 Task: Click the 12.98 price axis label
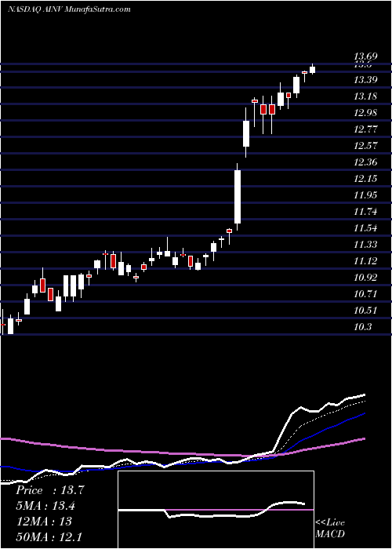tap(365, 113)
